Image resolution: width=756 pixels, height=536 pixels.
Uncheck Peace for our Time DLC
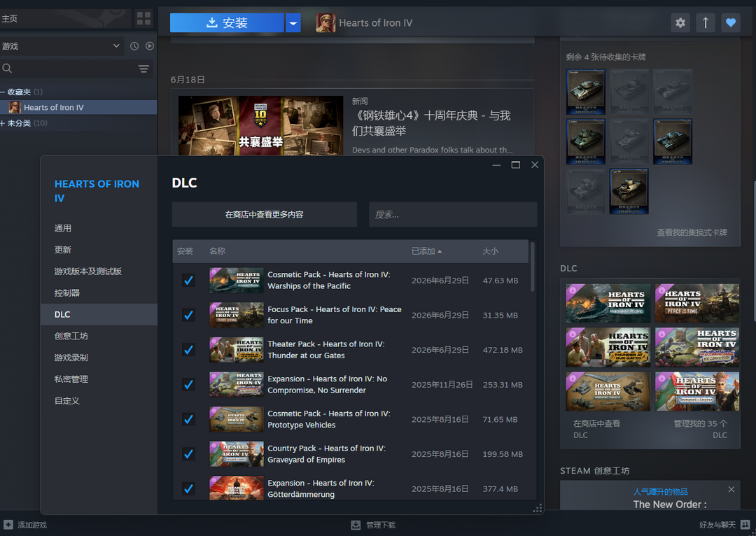point(188,315)
